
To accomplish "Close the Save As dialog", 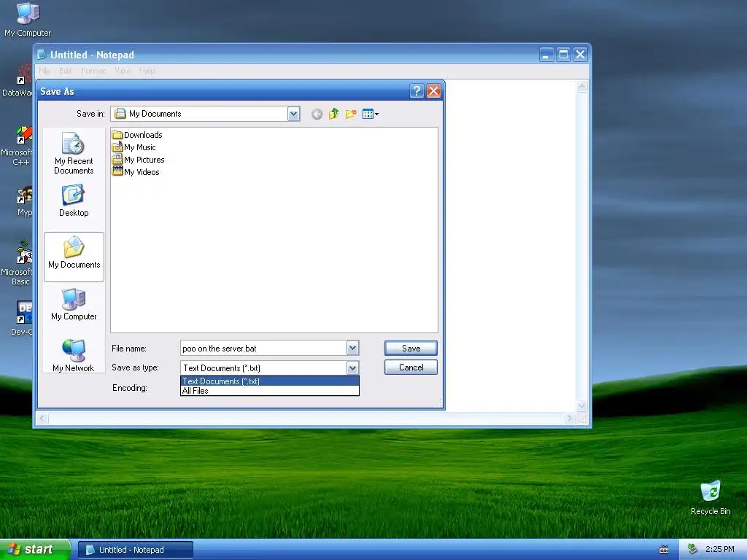I will coord(433,91).
